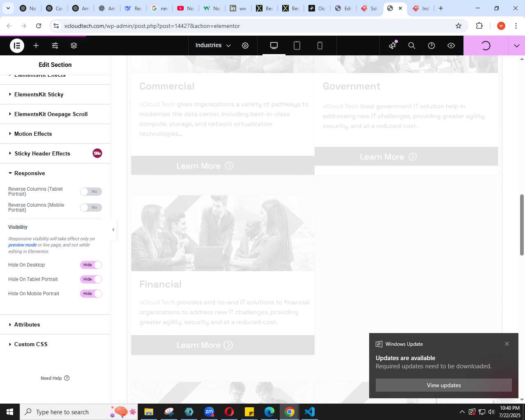Expand Motion Effects section
This screenshot has width=525, height=420.
pos(55,134)
